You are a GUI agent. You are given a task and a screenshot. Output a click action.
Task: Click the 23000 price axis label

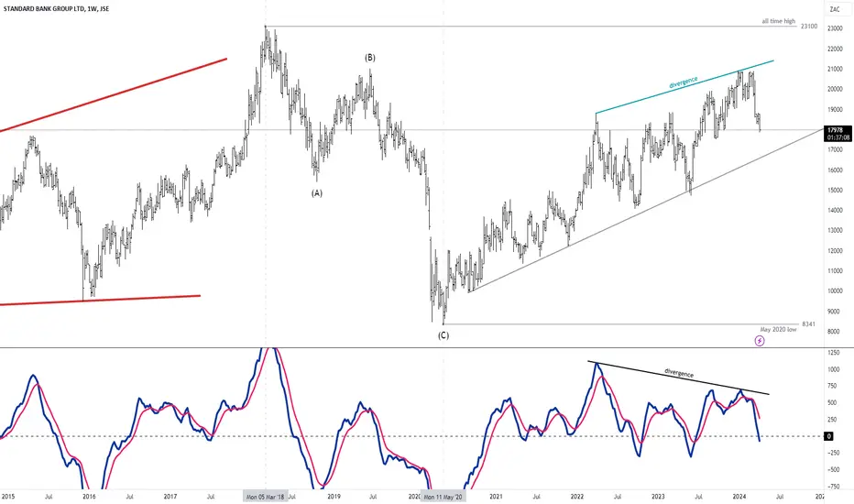(835, 28)
